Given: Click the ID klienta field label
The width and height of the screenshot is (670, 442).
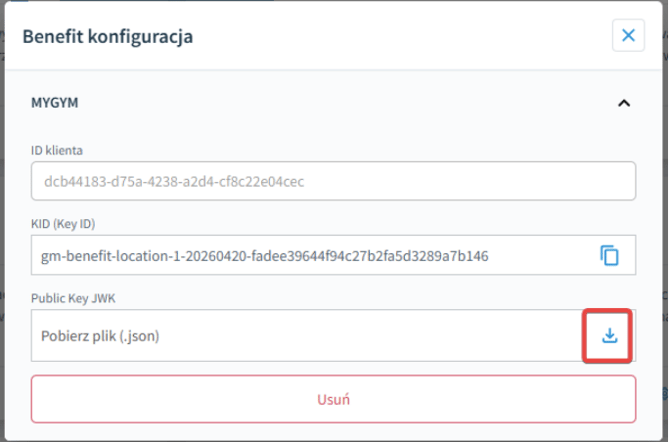Looking at the screenshot, I should (x=57, y=150).
